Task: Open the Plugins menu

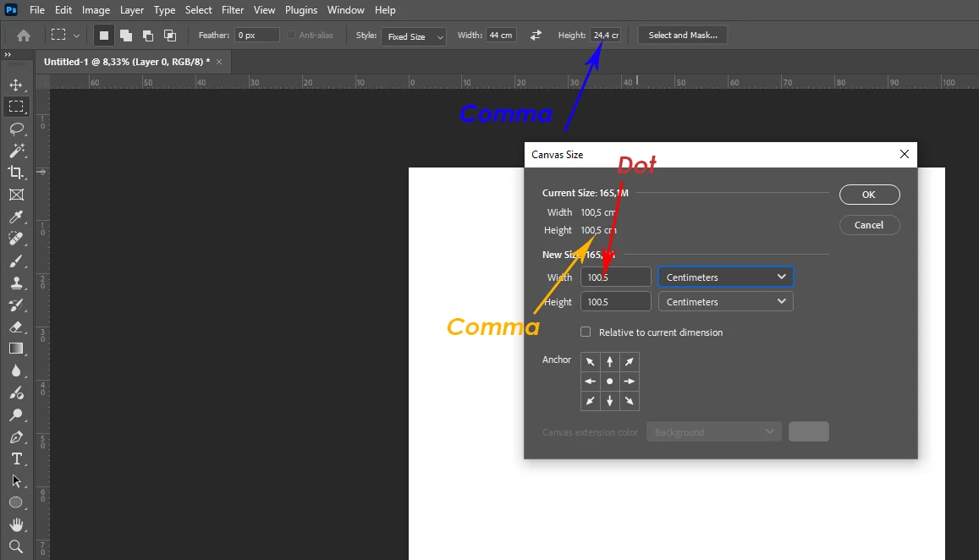Action: point(301,10)
